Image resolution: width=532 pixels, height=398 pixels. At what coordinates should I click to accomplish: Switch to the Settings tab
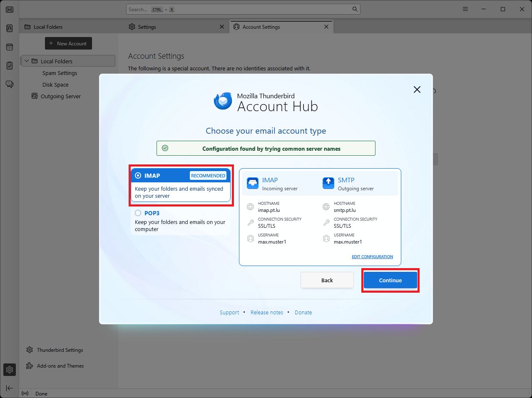(147, 27)
